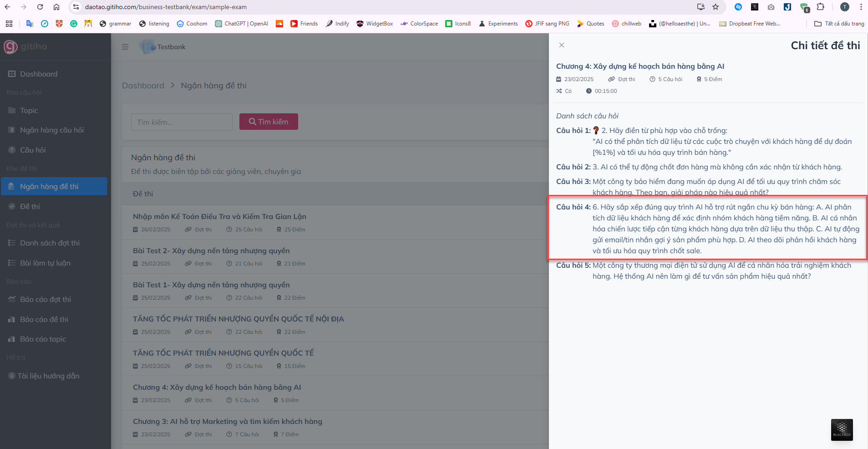Click Câu hỏi 3 question text
The width and height of the screenshot is (868, 449).
716,187
